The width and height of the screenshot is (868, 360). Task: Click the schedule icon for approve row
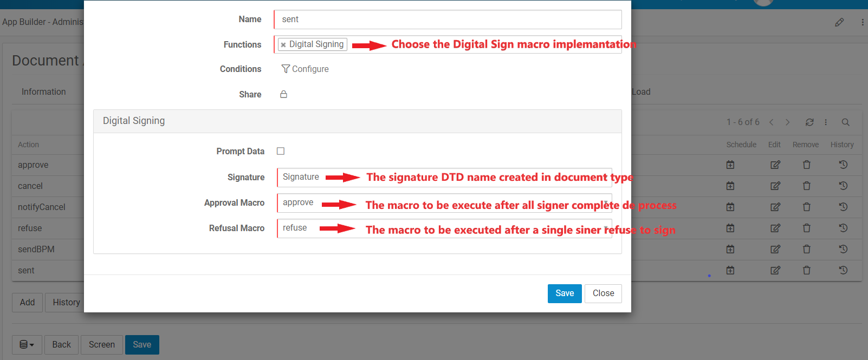tap(730, 165)
